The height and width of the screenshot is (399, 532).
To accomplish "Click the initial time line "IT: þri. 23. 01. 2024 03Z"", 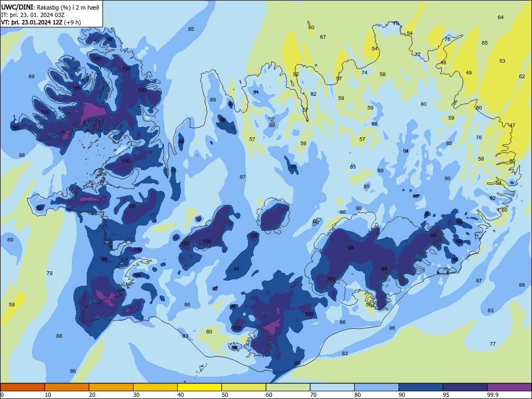I will (32, 15).
